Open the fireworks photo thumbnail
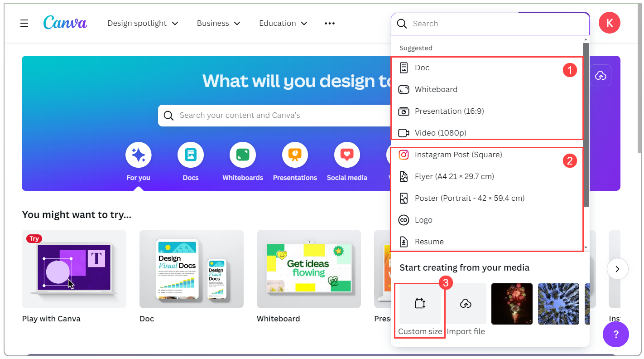 [x=512, y=304]
